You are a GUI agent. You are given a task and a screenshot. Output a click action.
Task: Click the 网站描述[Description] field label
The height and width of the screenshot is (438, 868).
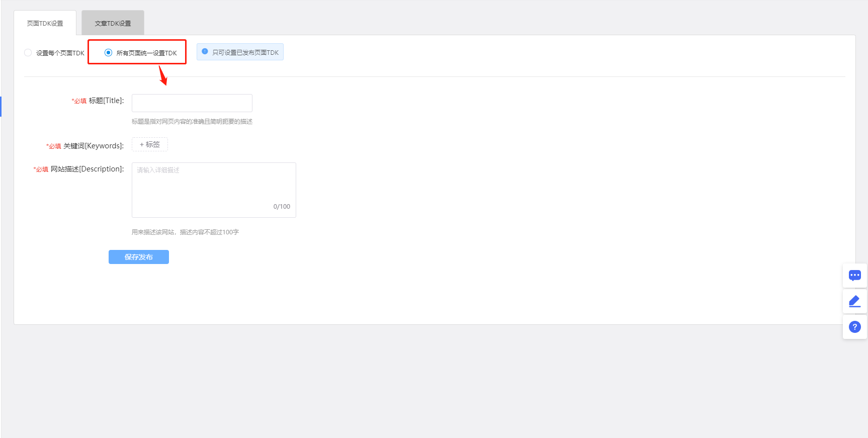[87, 169]
